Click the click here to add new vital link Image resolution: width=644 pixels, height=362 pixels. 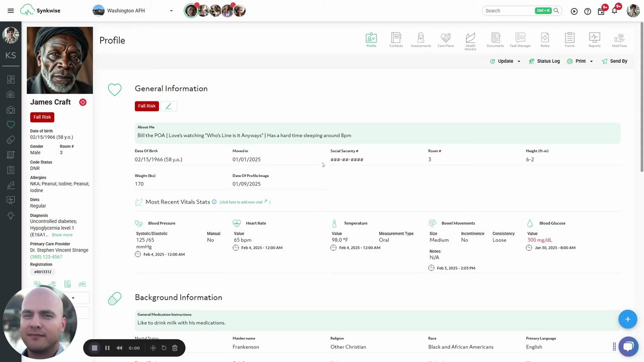(244, 202)
